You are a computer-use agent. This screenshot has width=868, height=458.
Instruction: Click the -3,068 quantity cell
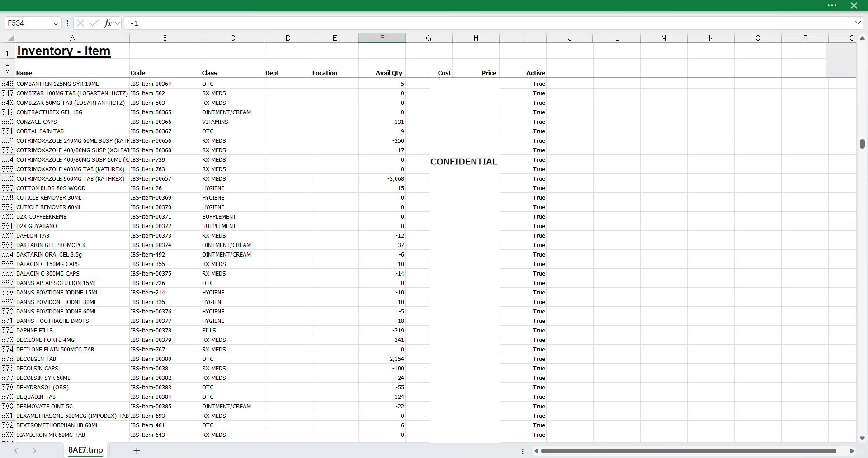382,179
